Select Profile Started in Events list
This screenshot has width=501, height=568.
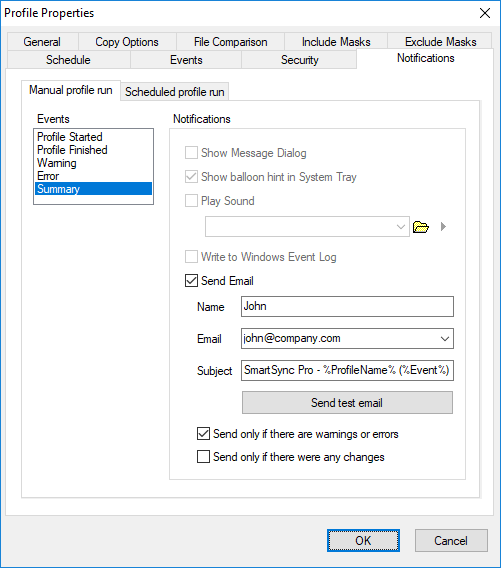(93, 137)
